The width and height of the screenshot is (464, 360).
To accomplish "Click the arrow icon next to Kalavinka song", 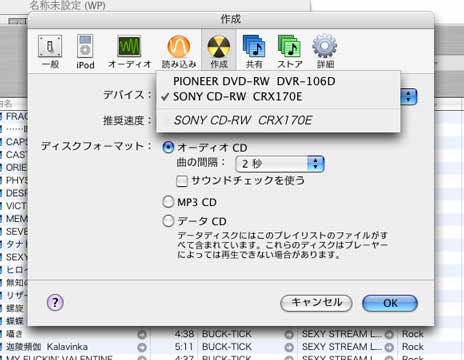I will click(142, 348).
